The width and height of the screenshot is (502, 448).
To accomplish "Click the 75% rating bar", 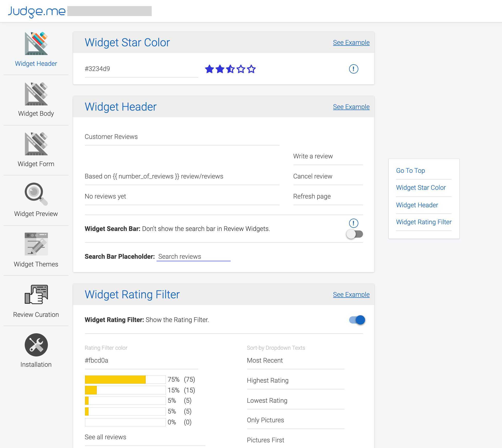I will coord(125,380).
